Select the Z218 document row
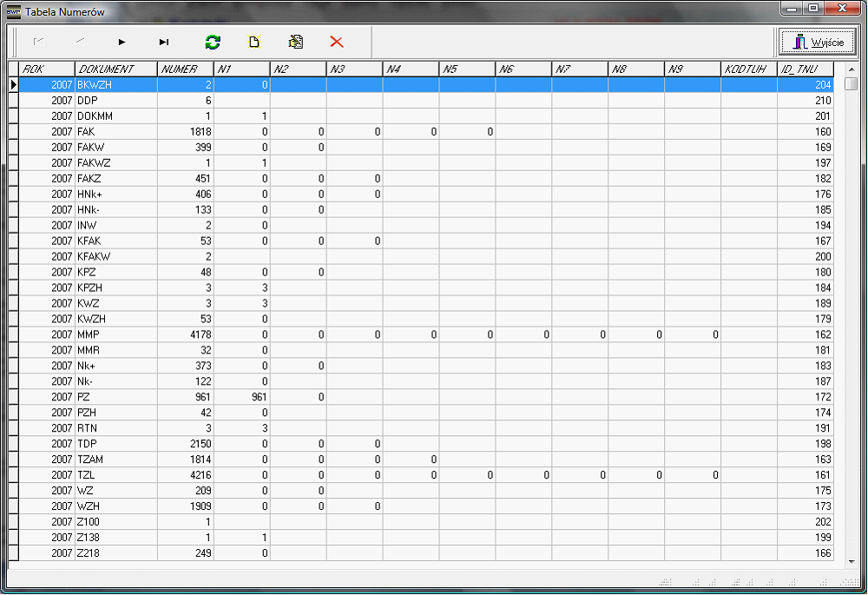868x595 pixels. click(115, 553)
